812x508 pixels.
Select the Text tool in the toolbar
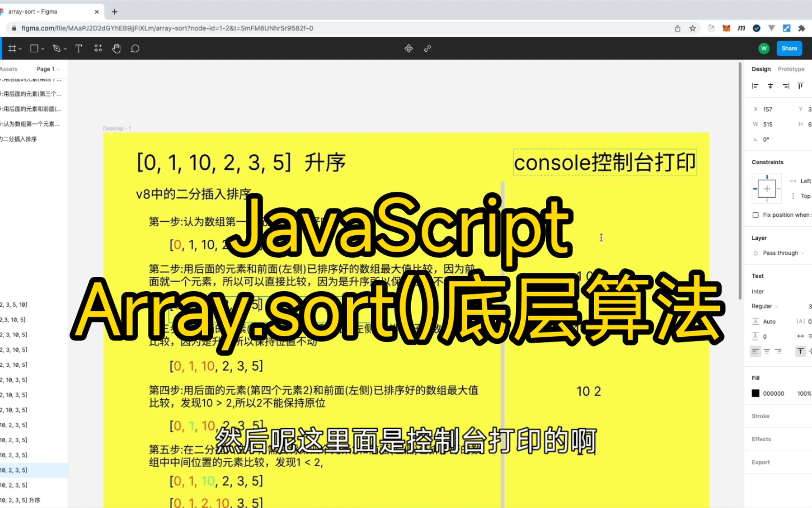[x=78, y=48]
